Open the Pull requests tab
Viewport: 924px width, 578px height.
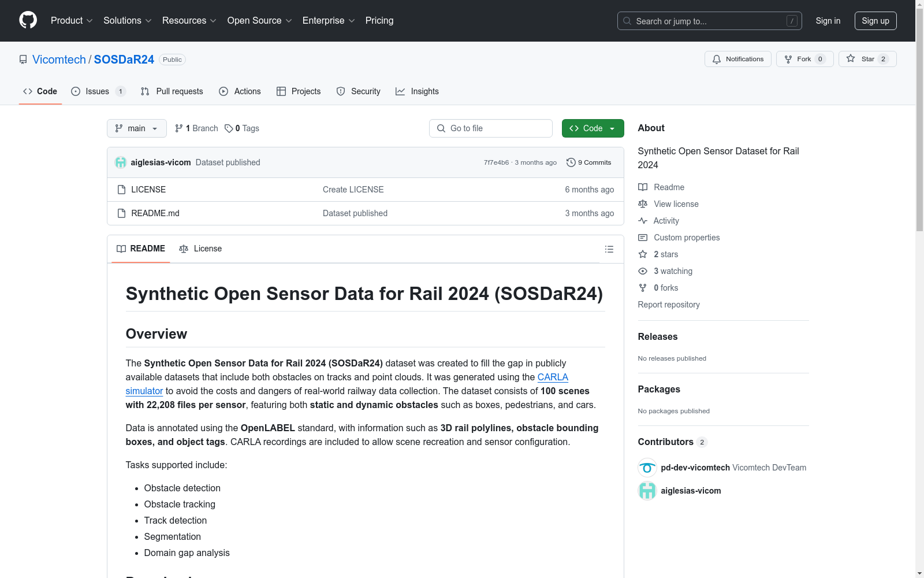(x=172, y=91)
